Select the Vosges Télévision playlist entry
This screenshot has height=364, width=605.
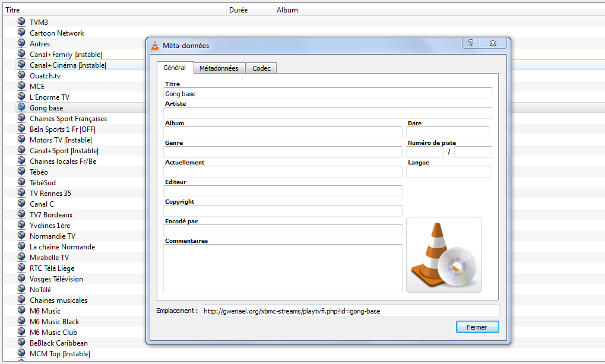coord(56,278)
